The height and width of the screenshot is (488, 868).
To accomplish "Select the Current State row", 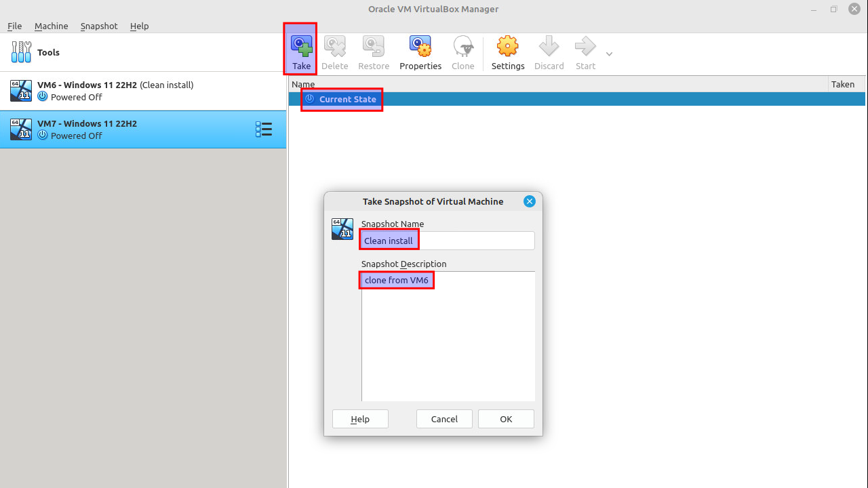I will (577, 99).
